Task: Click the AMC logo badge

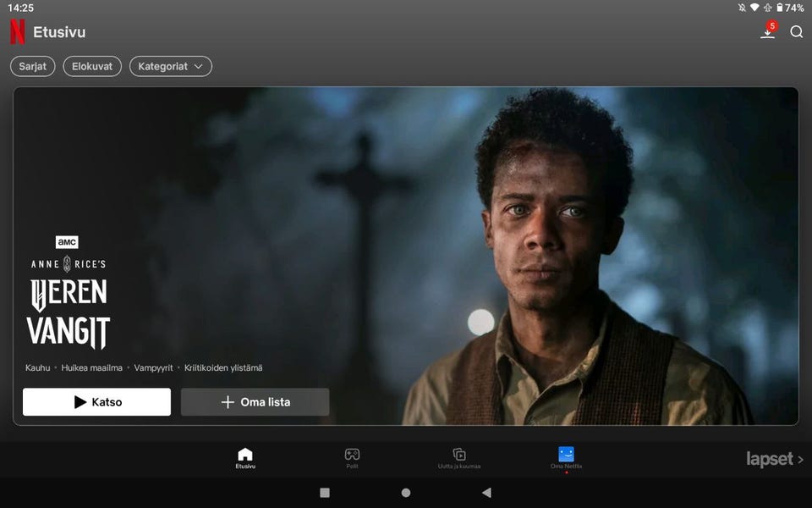Action: coord(67,242)
